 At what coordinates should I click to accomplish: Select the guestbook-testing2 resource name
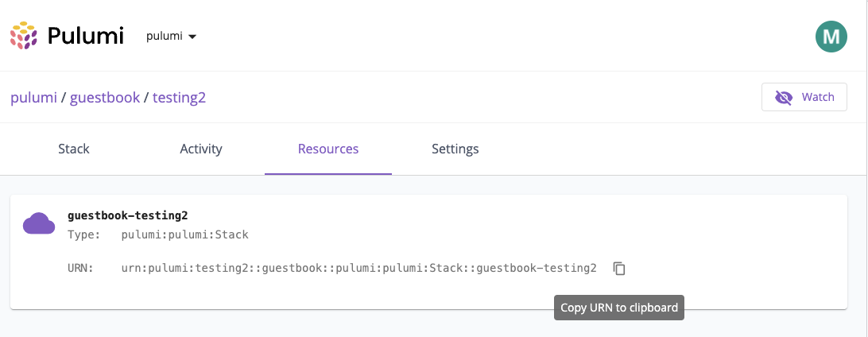[128, 215]
